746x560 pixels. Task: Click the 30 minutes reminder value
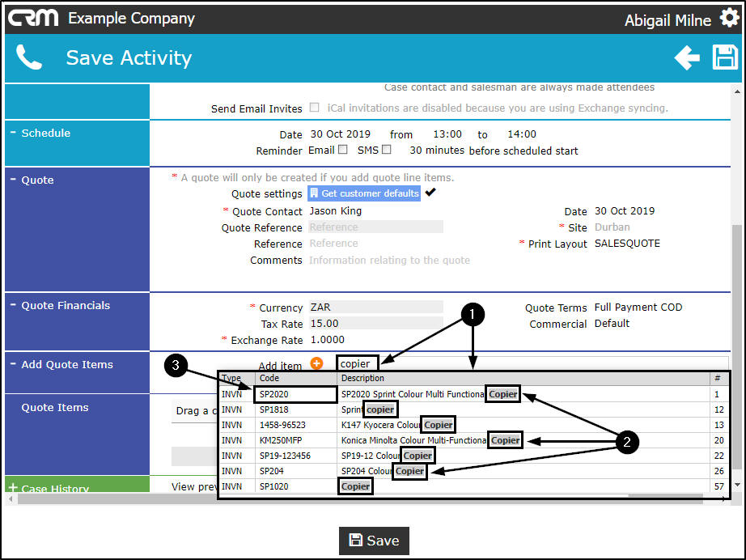click(x=437, y=150)
